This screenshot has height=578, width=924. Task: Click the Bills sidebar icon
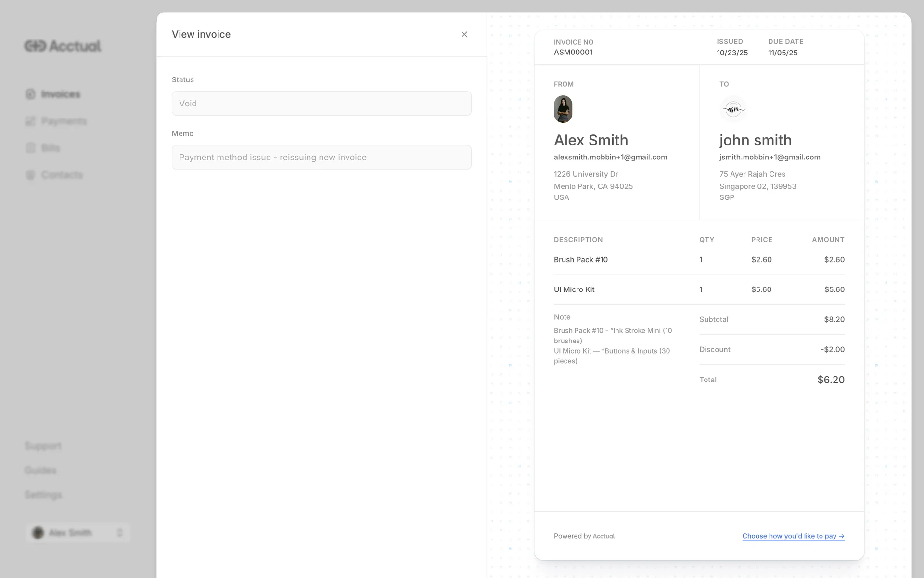click(x=30, y=148)
